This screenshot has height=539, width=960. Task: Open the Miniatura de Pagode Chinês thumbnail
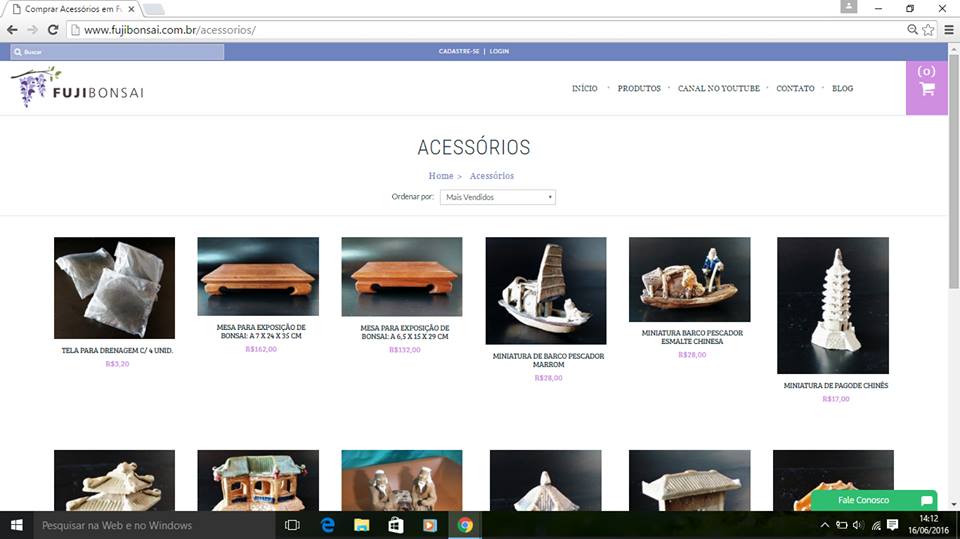click(x=832, y=305)
